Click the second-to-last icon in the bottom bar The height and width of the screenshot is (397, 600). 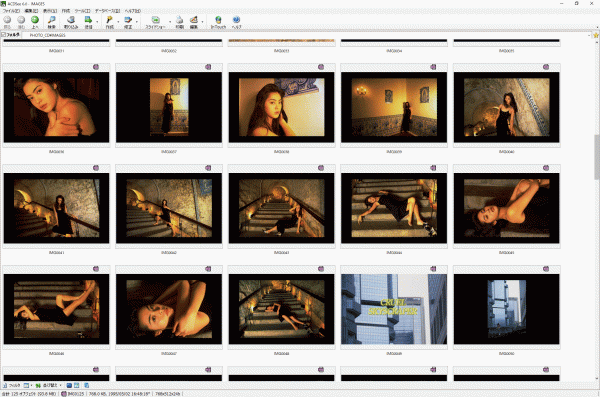tap(77, 385)
